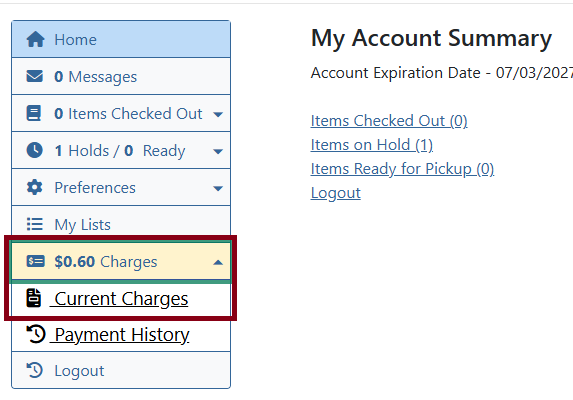Click the Preferences gear icon
Screen dimensions: 573x400
35,187
